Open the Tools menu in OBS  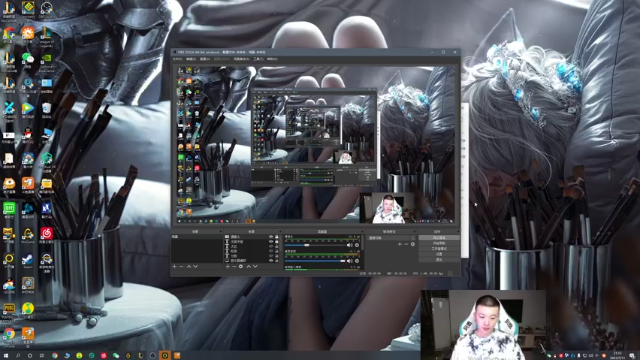[258, 59]
